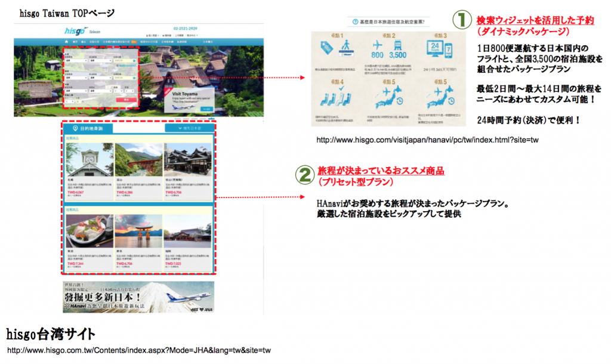Click the Sapporo clock tower thumbnail

[x=90, y=160]
